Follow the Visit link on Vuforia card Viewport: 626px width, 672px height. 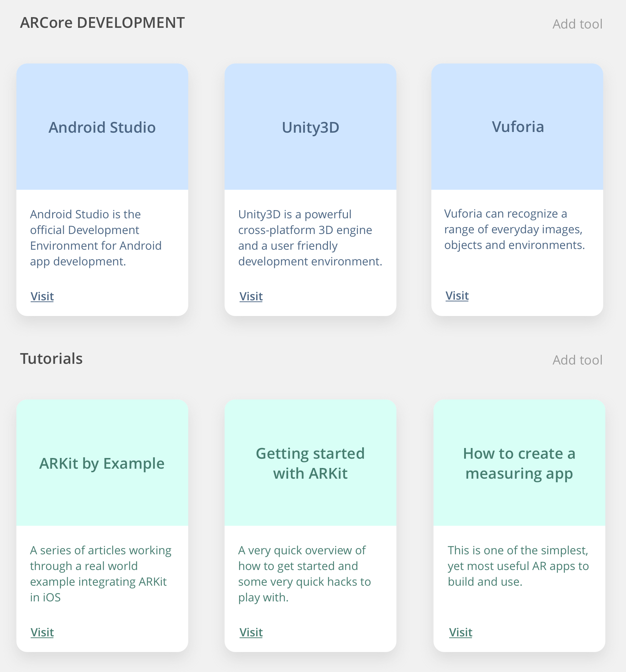[x=457, y=296]
